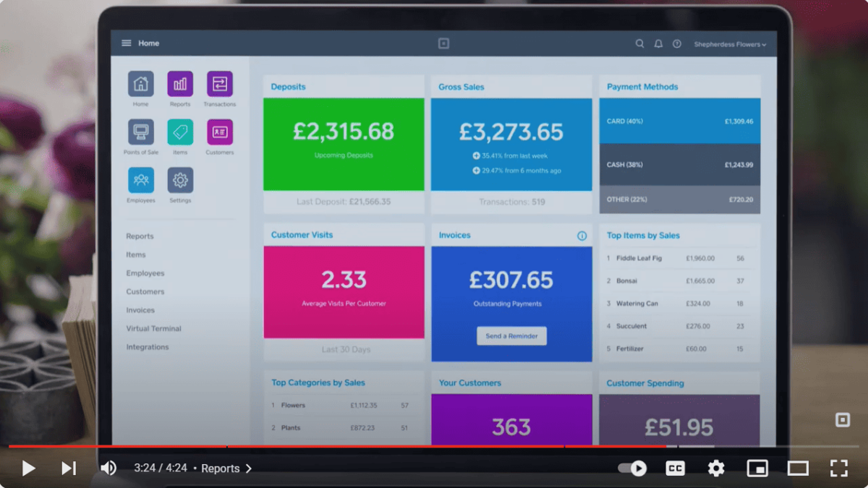
Task: Open the notifications bell
Action: coord(658,43)
